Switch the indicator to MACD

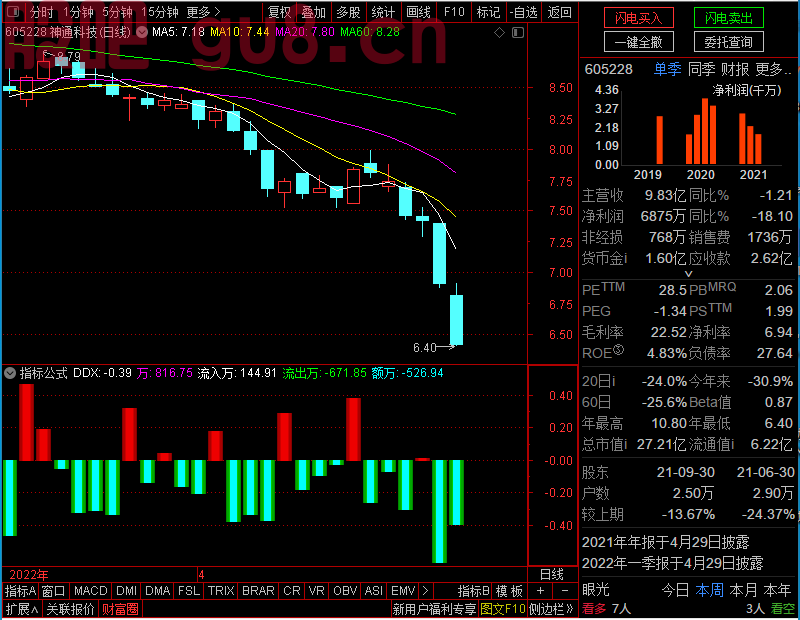(91, 591)
